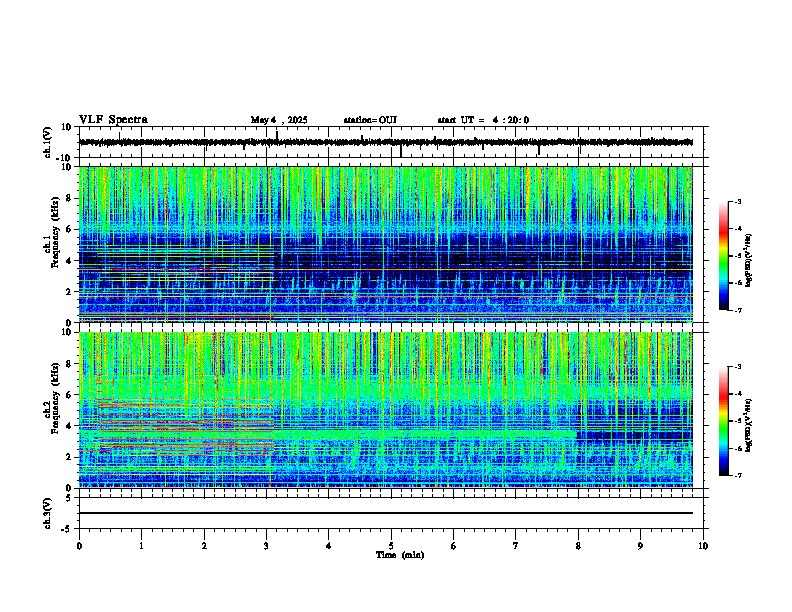The height and width of the screenshot is (612, 792).
Task: Click the "ch.3(V)" axis label
Action: click(48, 514)
